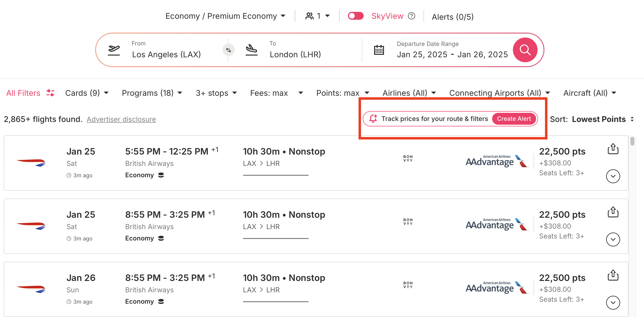
Task: Open the passenger count dropdown
Action: [317, 16]
